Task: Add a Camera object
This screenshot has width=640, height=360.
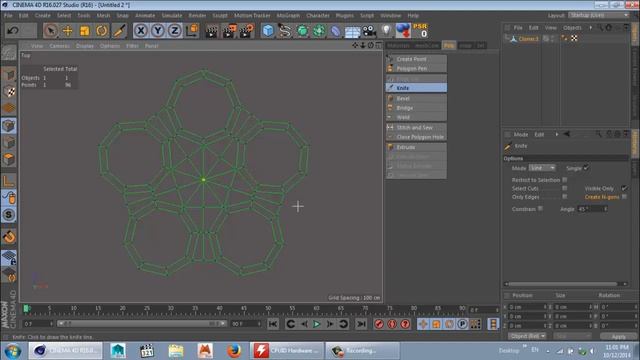Action: pos(369,31)
